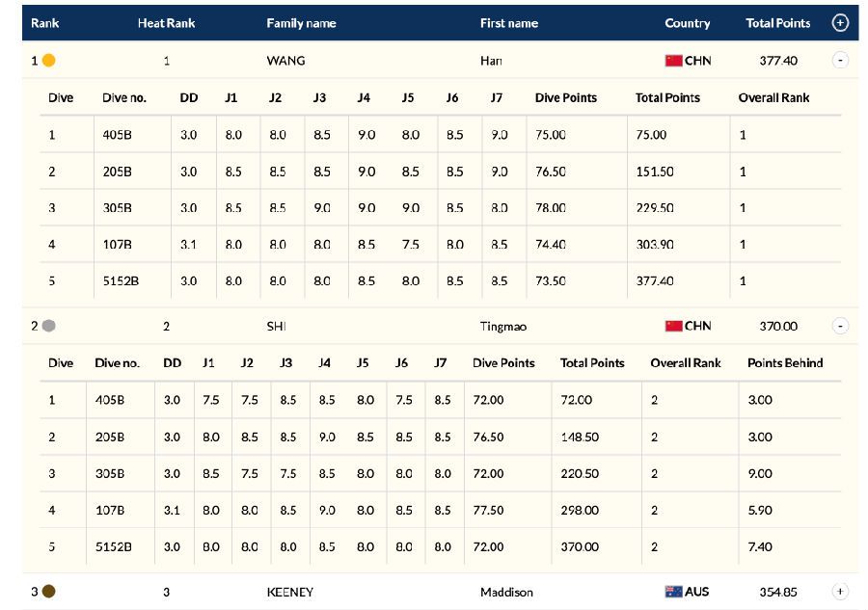The width and height of the screenshot is (868, 610).
Task: Click the Family name column header
Action: (x=301, y=23)
